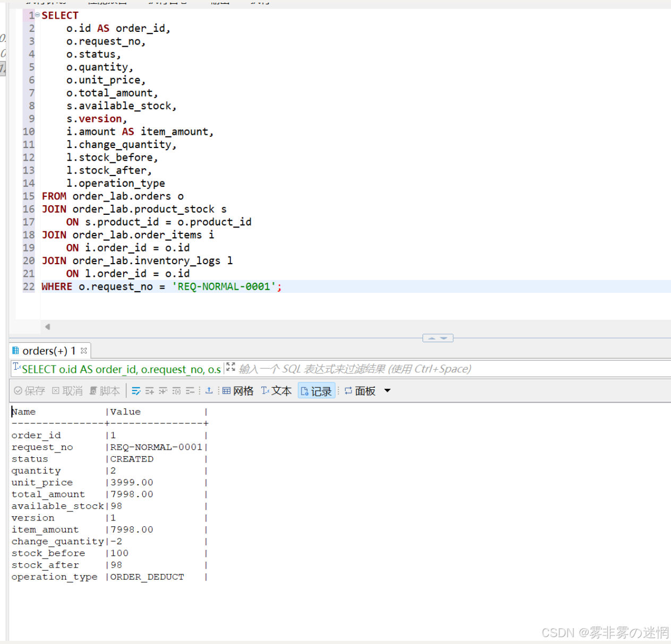Click the unit_price value '3999.00'
The height and width of the screenshot is (644, 671).
click(132, 483)
